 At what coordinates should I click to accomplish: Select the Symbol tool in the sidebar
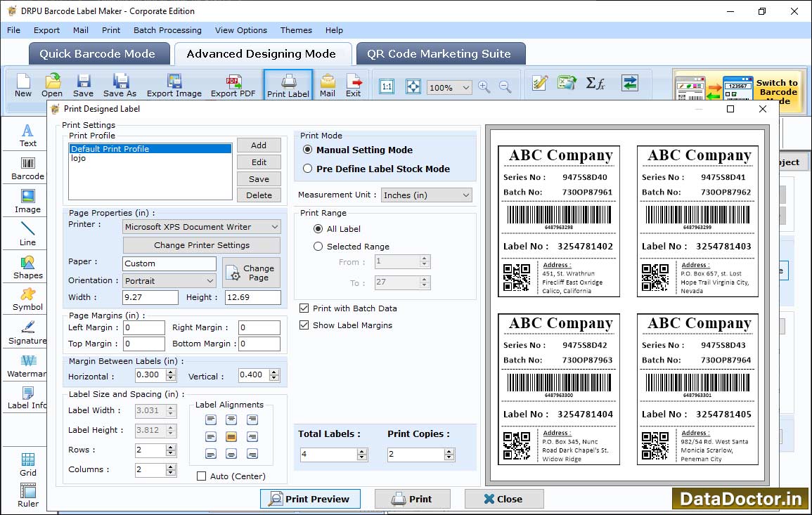[28, 299]
